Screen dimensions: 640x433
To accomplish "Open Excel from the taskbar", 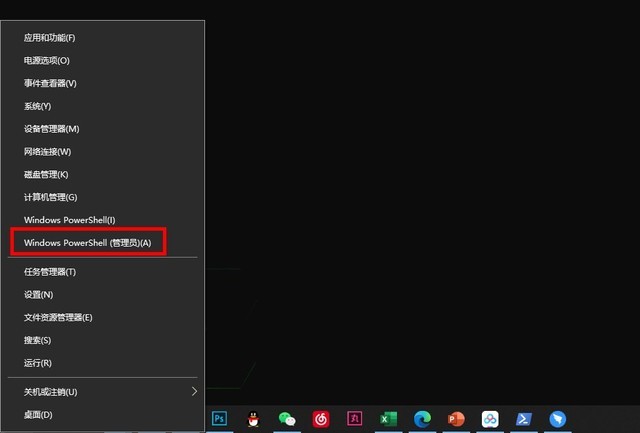I will tap(388, 419).
